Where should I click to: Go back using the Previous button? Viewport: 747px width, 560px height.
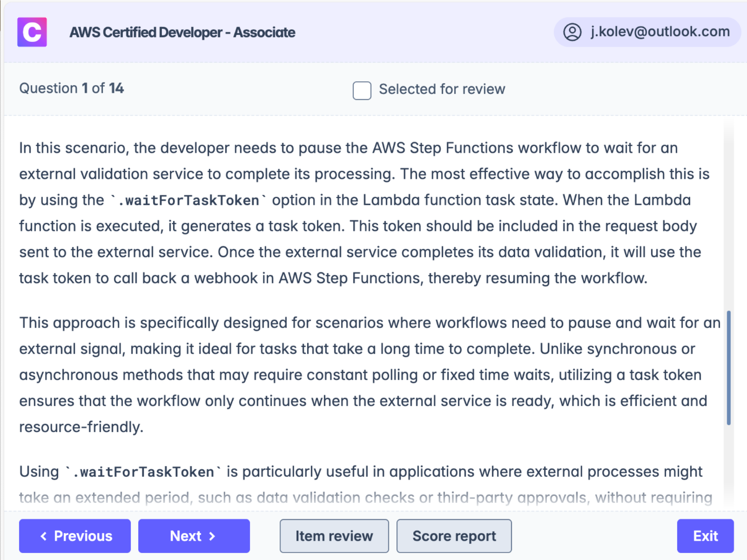tap(74, 536)
